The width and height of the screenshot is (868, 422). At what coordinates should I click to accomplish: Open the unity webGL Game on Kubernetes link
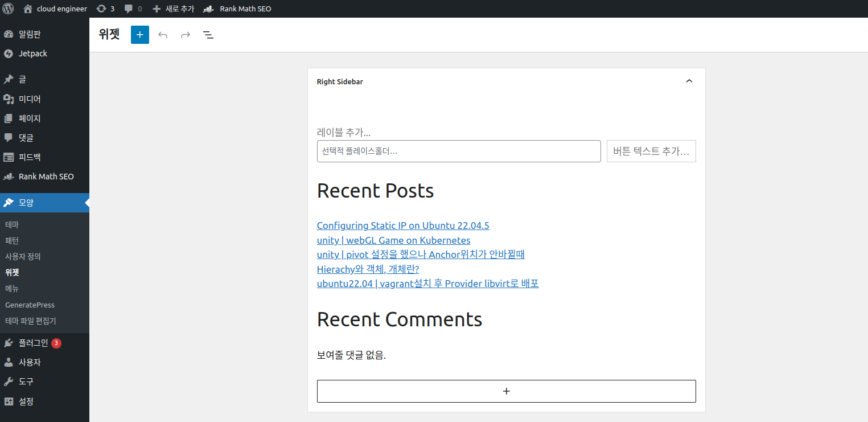tap(393, 240)
